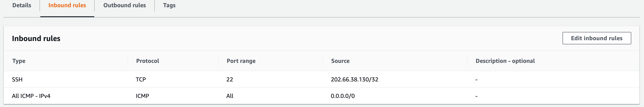Click the Edit inbound rules button
The image size is (644, 107).
(x=596, y=38)
